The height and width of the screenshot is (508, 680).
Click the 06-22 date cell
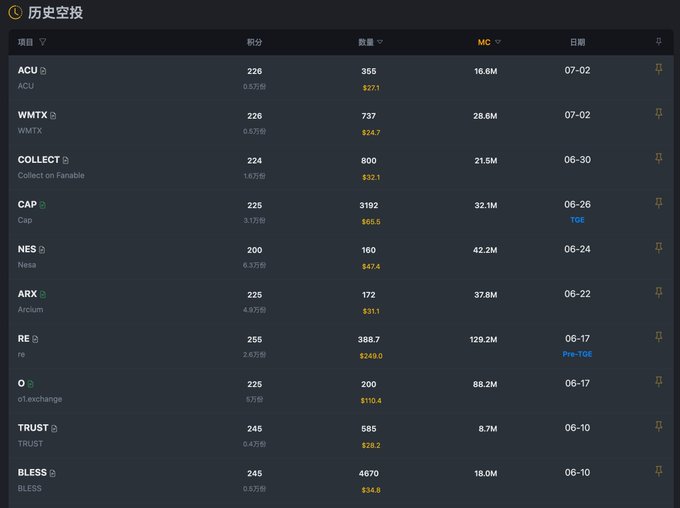coord(577,294)
